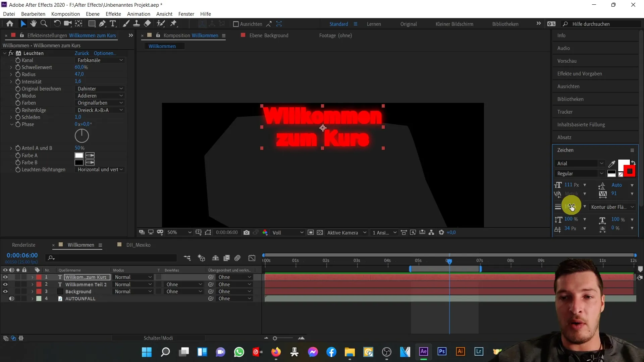Hide the Willkom...zum Kurs layer
The height and width of the screenshot is (362, 644).
pyautogui.click(x=5, y=277)
